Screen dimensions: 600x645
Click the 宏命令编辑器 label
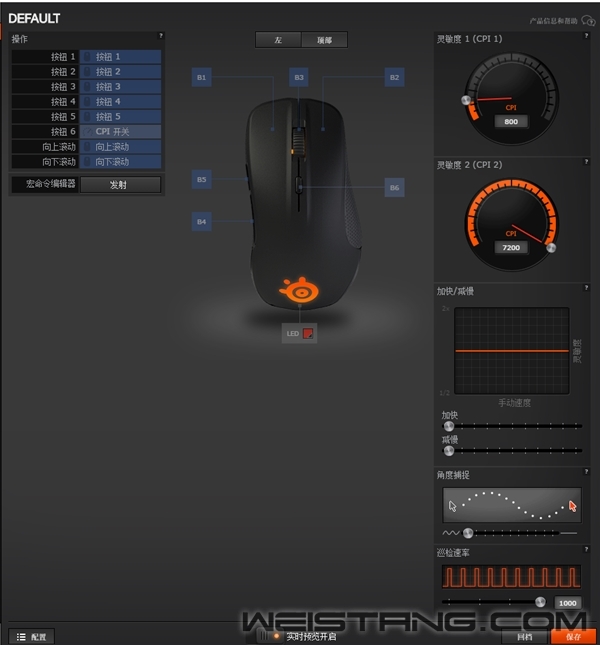coord(51,184)
